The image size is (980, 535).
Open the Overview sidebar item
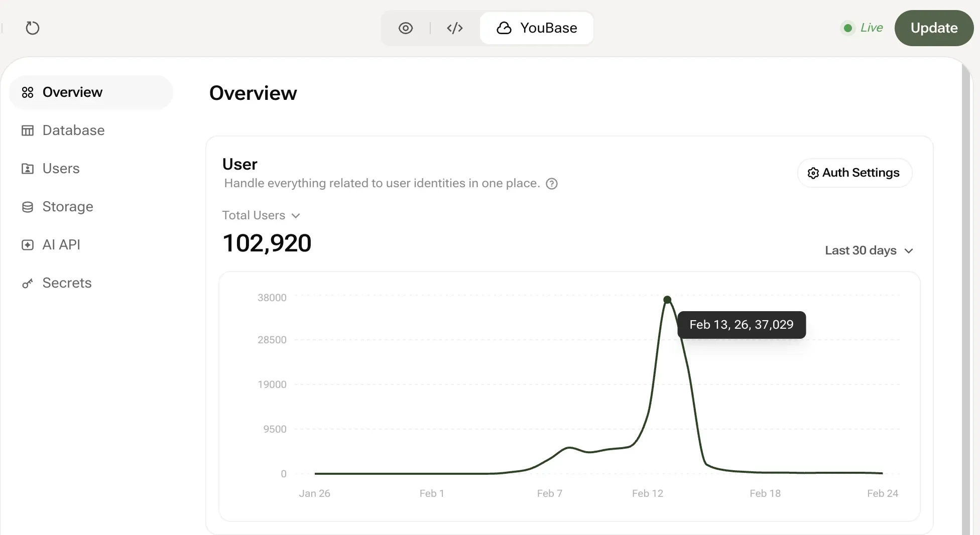coord(91,92)
